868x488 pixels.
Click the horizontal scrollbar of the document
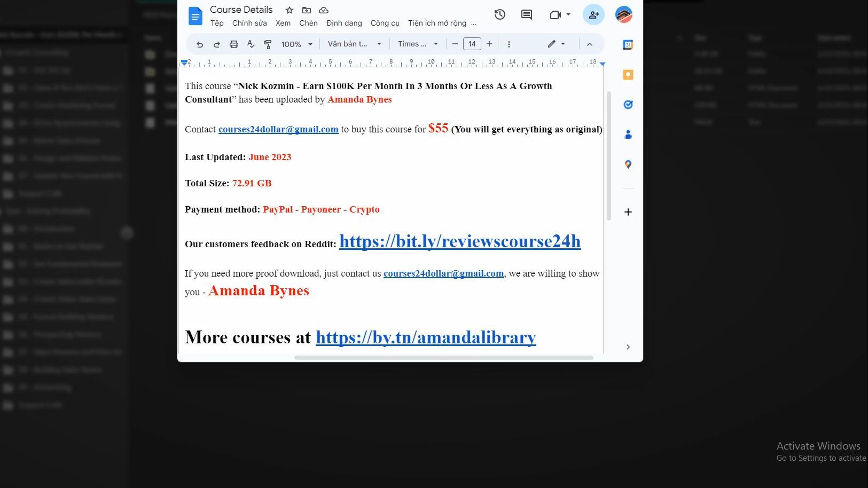coord(443,358)
